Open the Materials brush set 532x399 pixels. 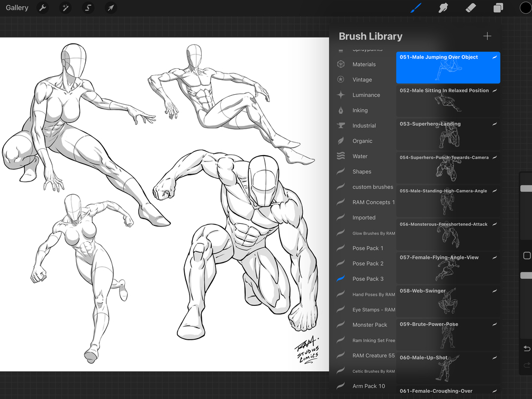point(364,64)
